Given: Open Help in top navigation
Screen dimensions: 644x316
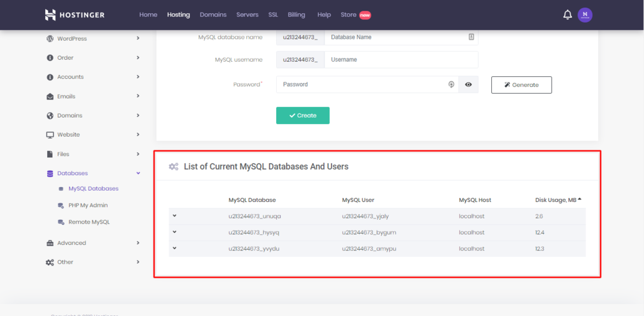Looking at the screenshot, I should (324, 15).
